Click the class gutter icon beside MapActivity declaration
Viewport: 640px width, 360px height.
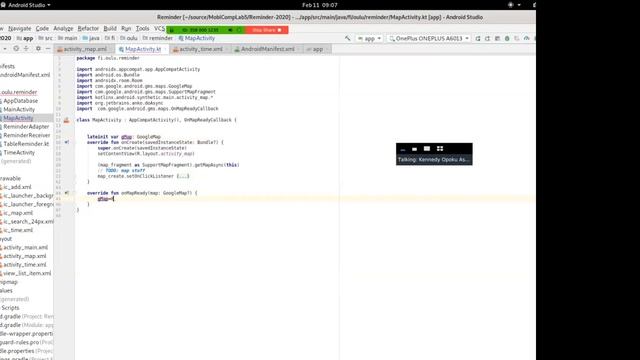point(67,120)
